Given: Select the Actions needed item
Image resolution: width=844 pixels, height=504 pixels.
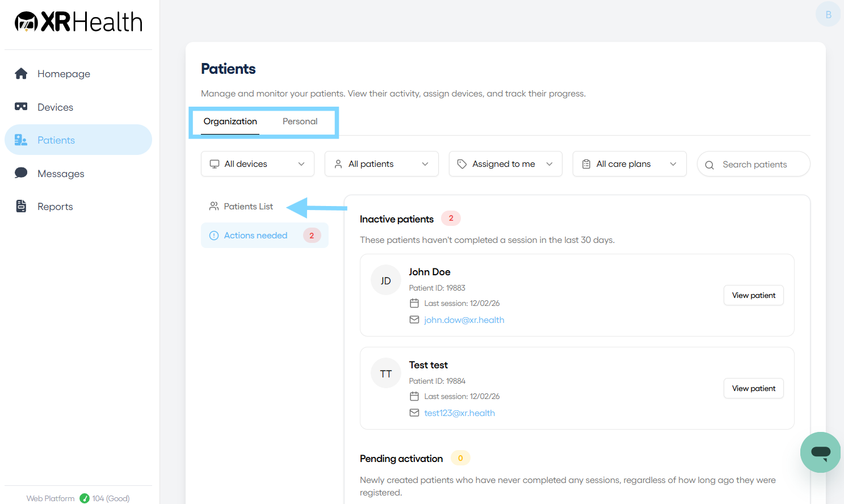Looking at the screenshot, I should (x=264, y=236).
